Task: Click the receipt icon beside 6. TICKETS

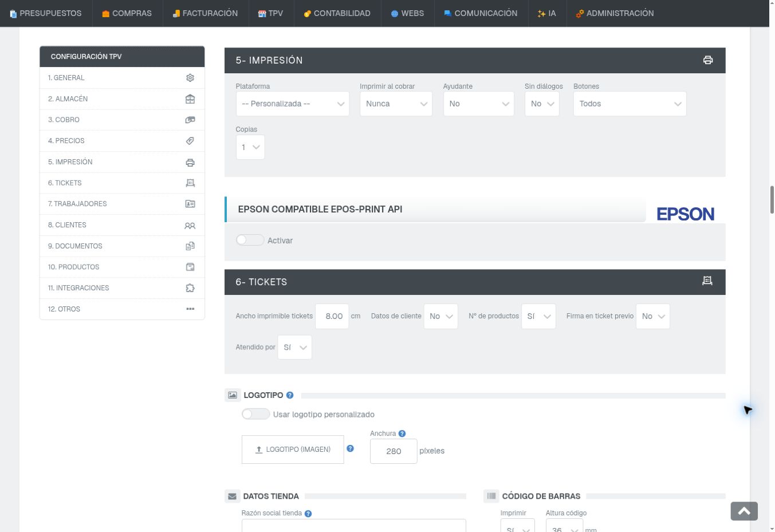Action: tap(190, 183)
